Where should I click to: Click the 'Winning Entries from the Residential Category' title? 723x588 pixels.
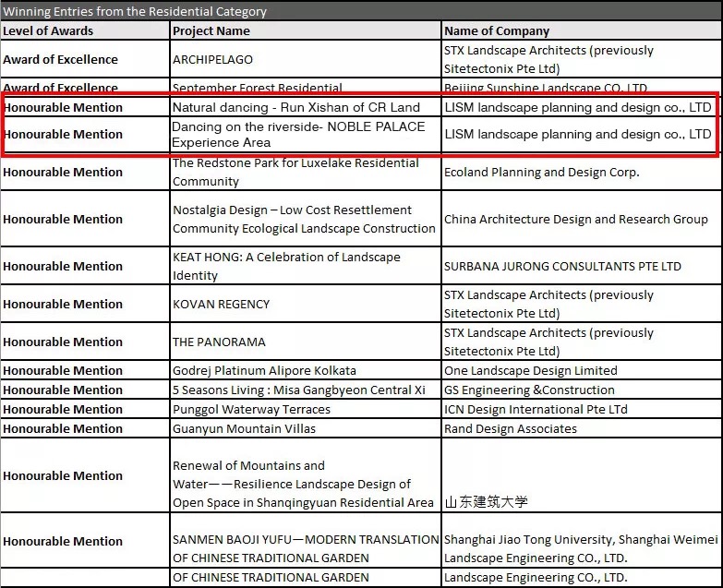pos(135,11)
